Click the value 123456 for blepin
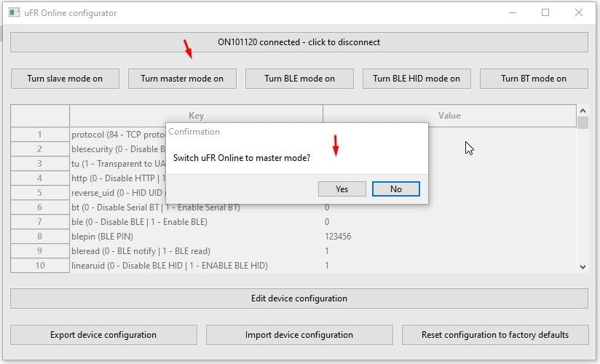 [338, 237]
